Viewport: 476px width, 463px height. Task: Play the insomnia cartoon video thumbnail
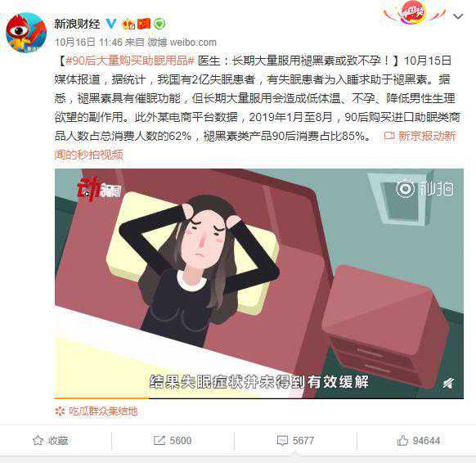point(259,283)
